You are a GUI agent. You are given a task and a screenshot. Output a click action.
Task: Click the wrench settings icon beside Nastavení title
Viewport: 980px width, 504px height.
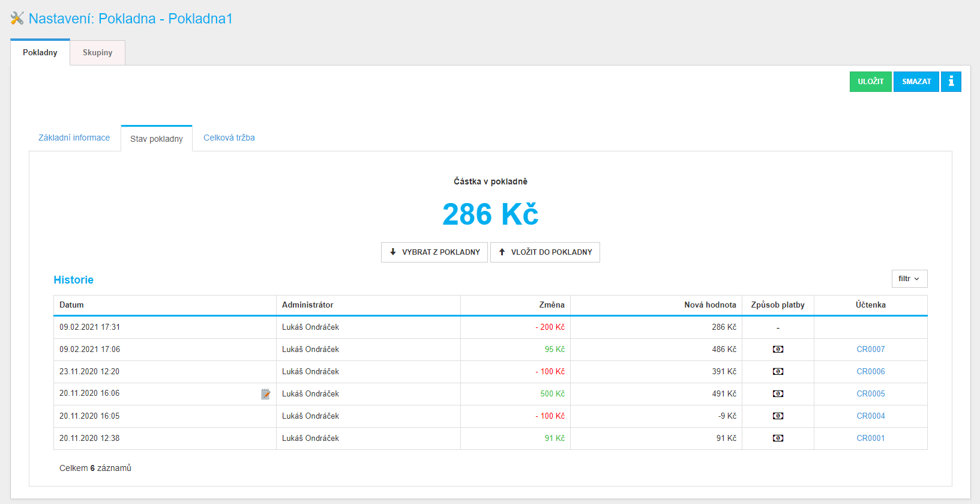click(17, 19)
